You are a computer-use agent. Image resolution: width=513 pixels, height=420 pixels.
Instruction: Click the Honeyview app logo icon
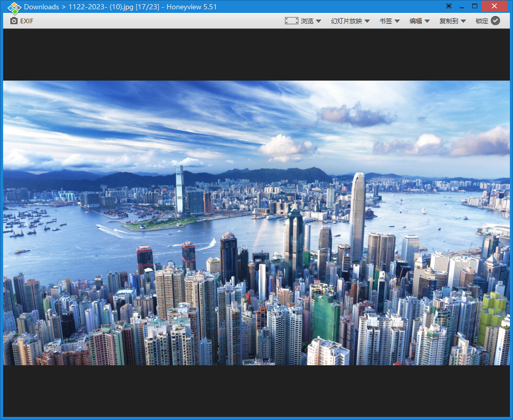(x=14, y=8)
